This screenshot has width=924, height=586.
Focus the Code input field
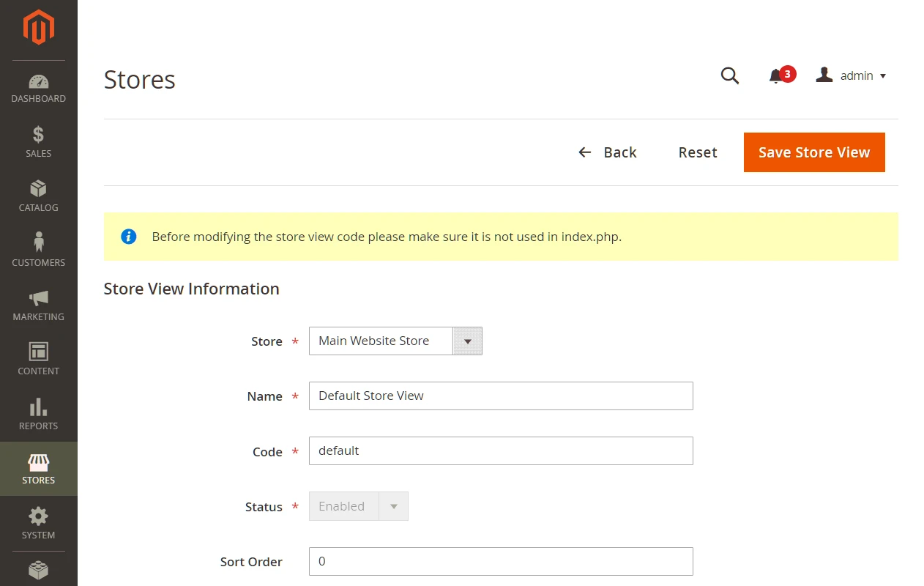pyautogui.click(x=500, y=450)
